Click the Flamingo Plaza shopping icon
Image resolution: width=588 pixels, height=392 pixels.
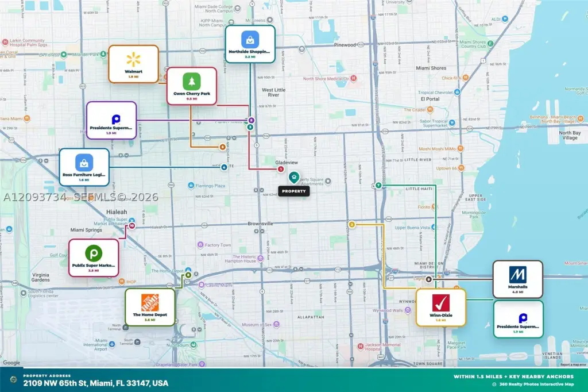191,186
